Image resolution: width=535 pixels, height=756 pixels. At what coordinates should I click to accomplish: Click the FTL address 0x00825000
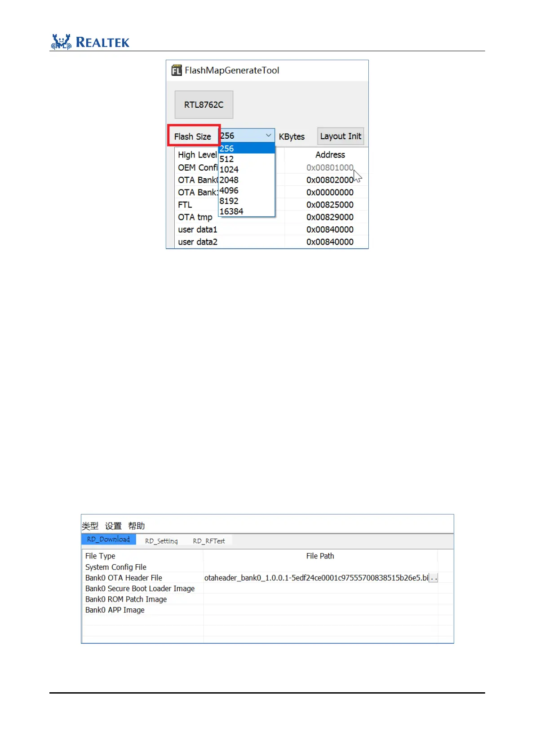(330, 205)
